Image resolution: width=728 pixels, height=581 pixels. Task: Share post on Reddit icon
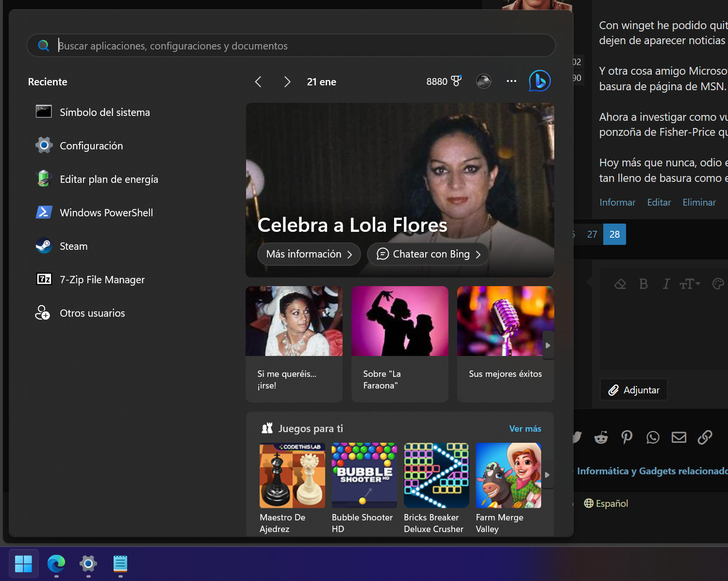pyautogui.click(x=601, y=437)
